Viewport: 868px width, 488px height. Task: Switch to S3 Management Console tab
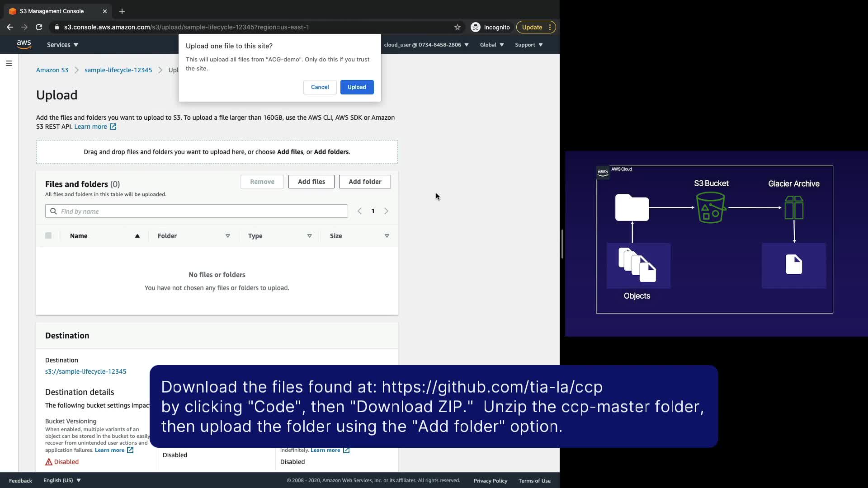(x=52, y=11)
